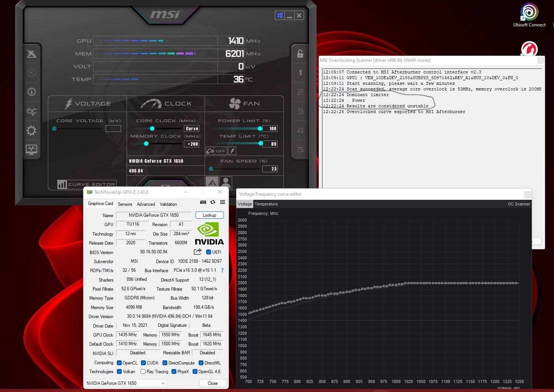
Task: Load Afterburner profile slot 5
Action: point(300,150)
